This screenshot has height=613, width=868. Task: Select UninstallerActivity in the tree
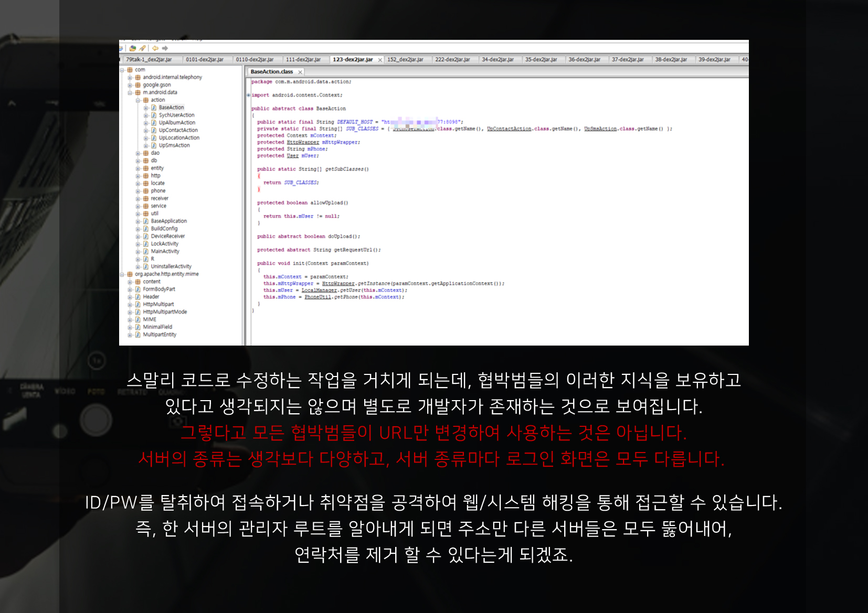(171, 266)
